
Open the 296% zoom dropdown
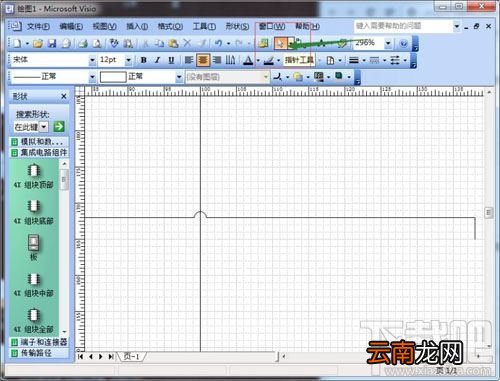pos(388,43)
